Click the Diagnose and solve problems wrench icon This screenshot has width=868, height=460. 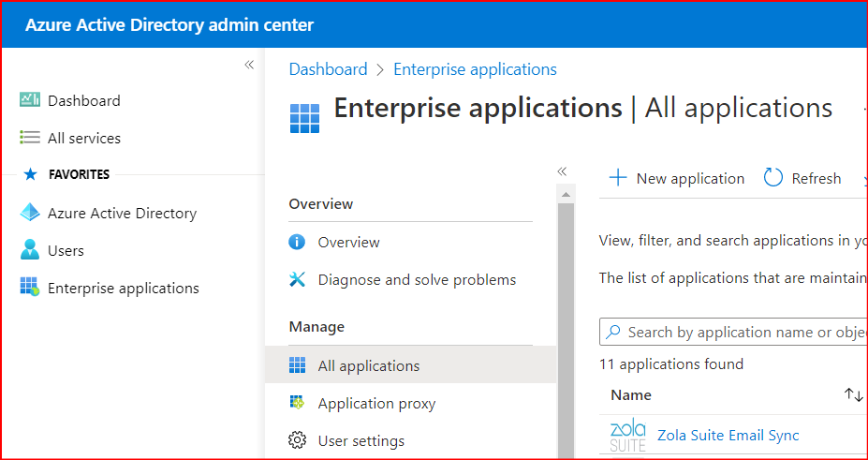pos(297,279)
